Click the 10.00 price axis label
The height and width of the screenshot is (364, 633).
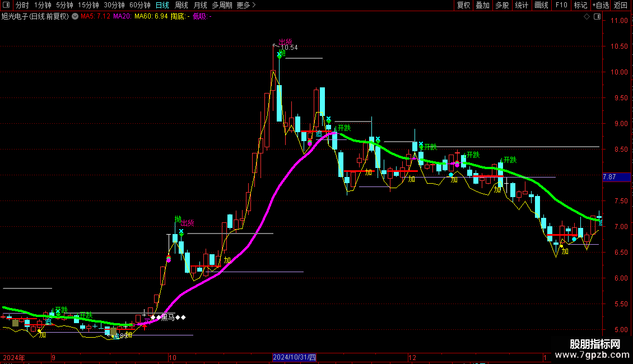click(619, 72)
